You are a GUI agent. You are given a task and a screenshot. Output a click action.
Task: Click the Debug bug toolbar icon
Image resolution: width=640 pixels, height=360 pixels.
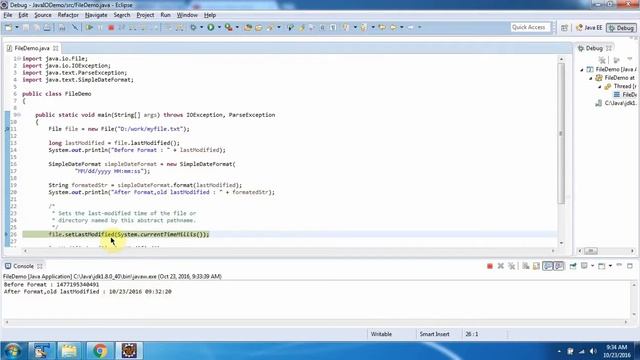coord(193,27)
